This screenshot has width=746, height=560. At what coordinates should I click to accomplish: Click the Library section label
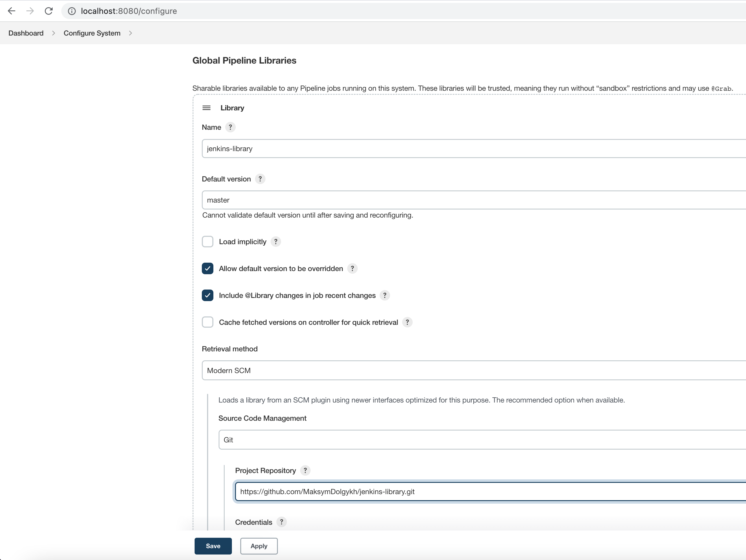click(x=232, y=108)
